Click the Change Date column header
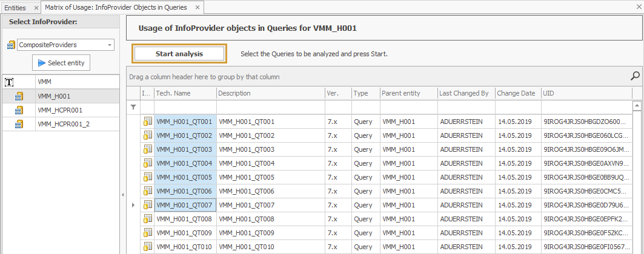 click(x=516, y=93)
